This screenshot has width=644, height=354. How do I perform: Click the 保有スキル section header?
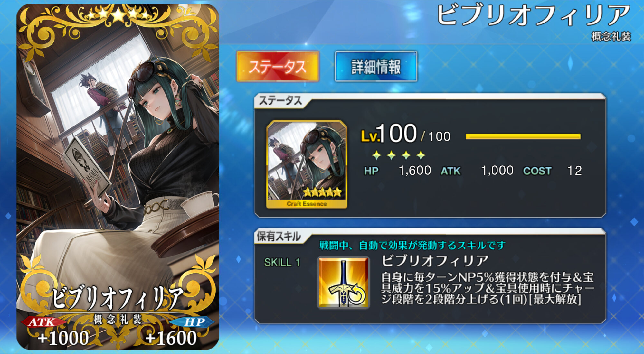point(279,237)
